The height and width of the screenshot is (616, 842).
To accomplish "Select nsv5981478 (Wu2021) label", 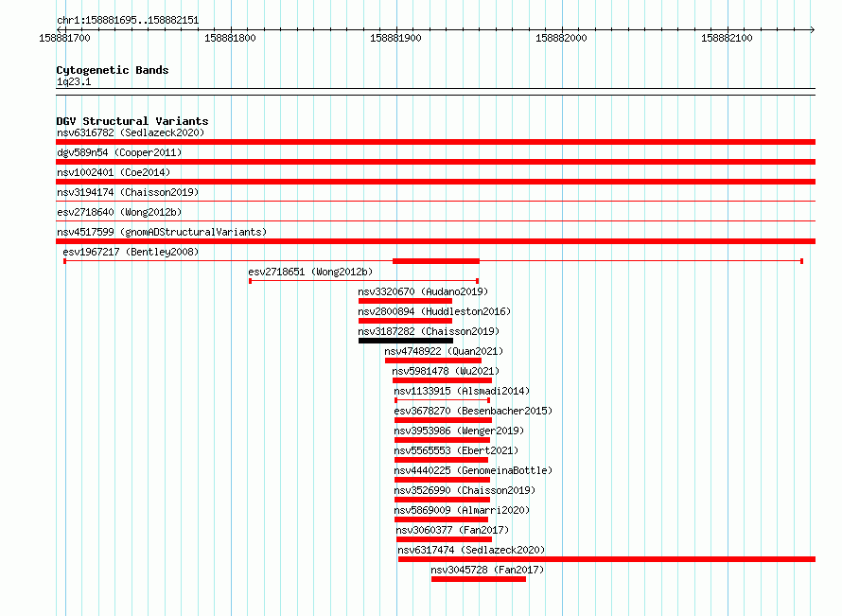I will coord(446,371).
